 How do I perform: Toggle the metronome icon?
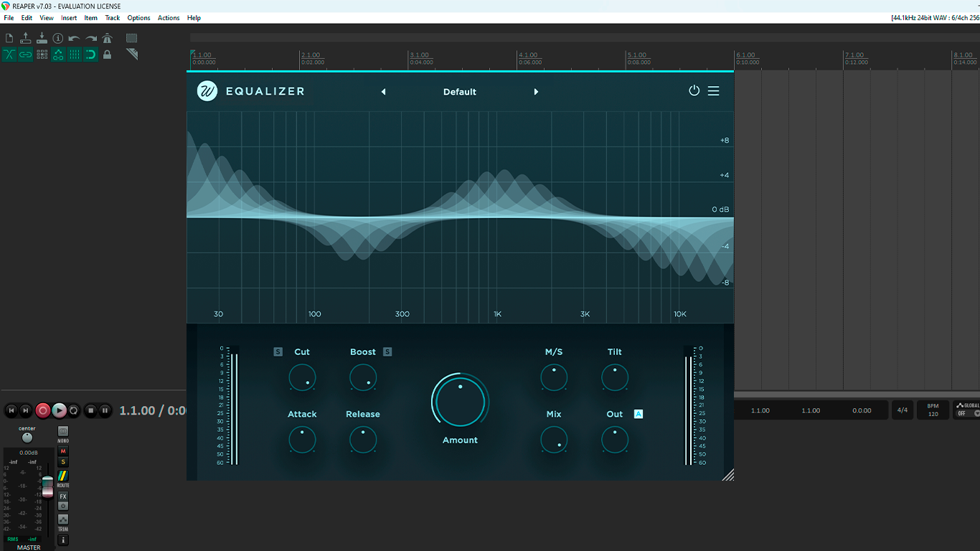point(108,38)
